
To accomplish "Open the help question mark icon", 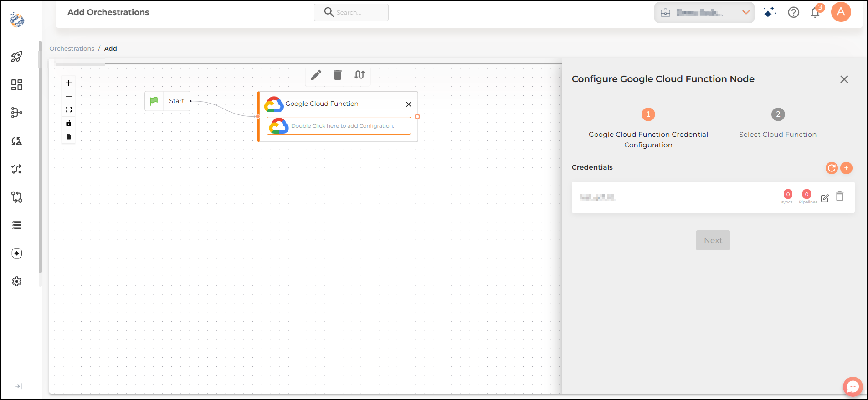I will pyautogui.click(x=794, y=12).
